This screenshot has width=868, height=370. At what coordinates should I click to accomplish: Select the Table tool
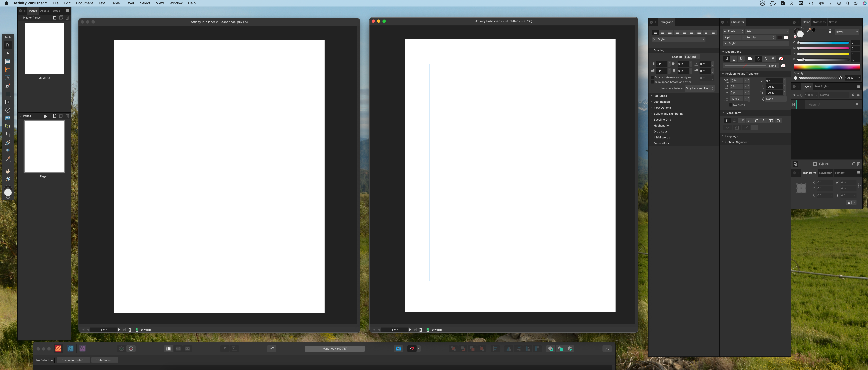coord(8,69)
